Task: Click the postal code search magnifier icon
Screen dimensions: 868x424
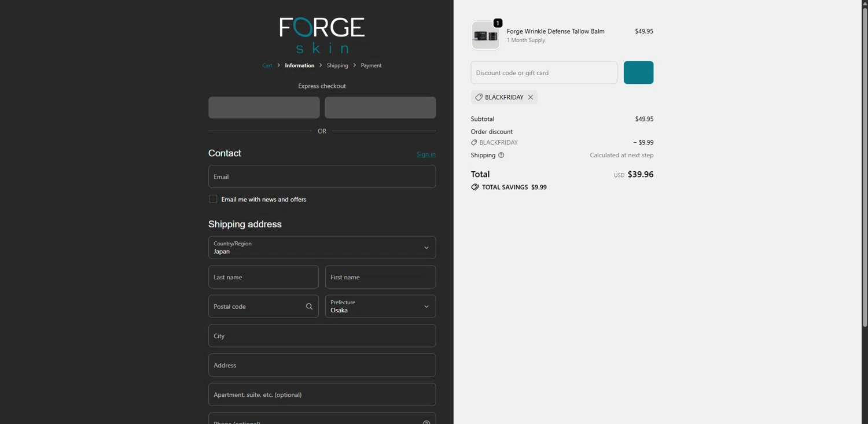Action: pyautogui.click(x=309, y=307)
